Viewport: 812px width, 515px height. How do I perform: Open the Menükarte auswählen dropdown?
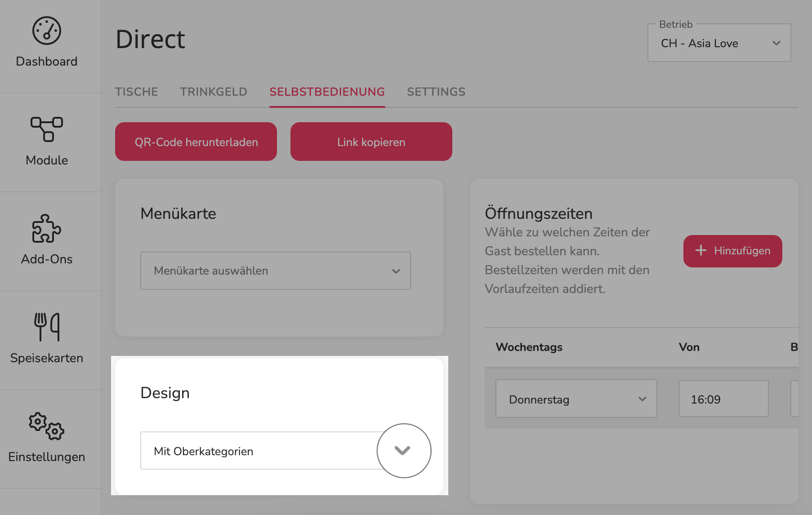point(276,271)
